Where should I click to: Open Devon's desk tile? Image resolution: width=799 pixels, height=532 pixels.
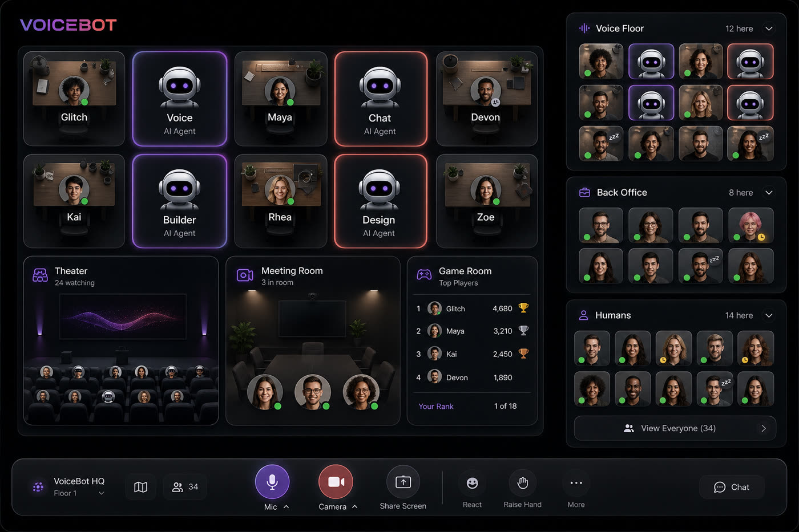[x=487, y=99]
